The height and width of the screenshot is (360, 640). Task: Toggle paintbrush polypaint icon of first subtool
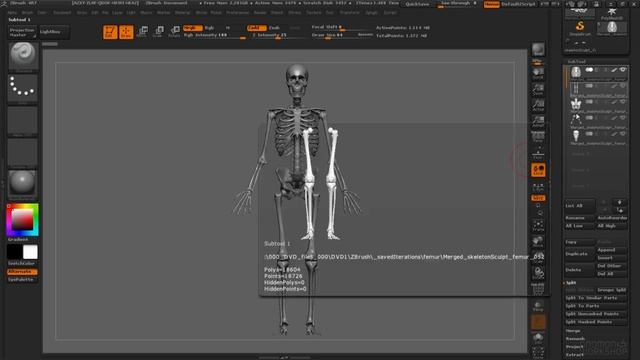(614, 70)
